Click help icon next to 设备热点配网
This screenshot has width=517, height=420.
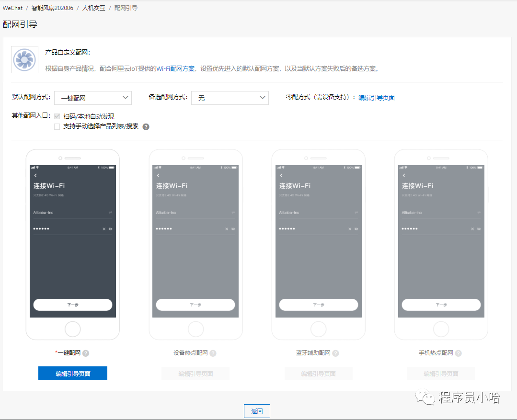[213, 353]
